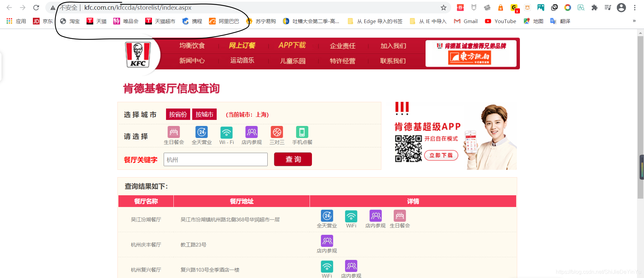Open the 从 IE 中导入 bookmark folder

click(x=428, y=21)
